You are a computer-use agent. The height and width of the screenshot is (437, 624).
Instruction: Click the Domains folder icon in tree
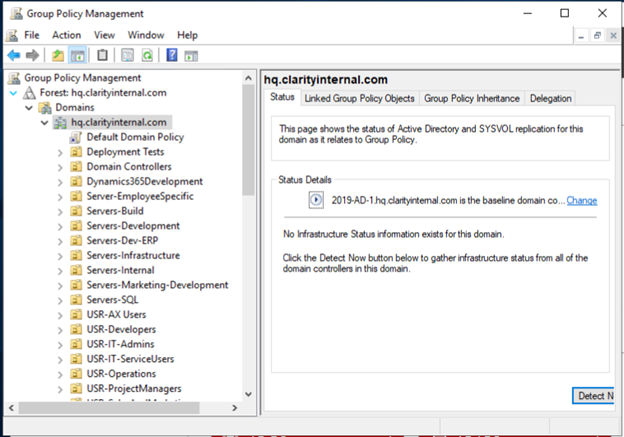tap(45, 107)
